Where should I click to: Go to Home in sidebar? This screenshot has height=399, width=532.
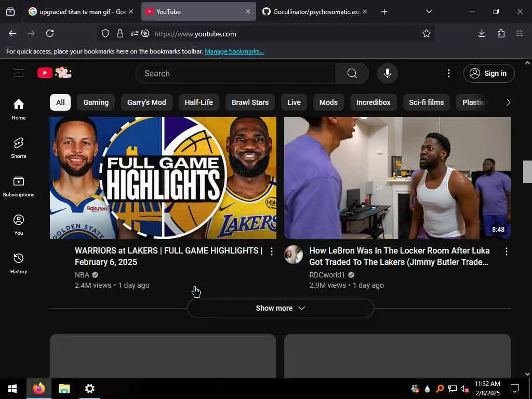19,109
